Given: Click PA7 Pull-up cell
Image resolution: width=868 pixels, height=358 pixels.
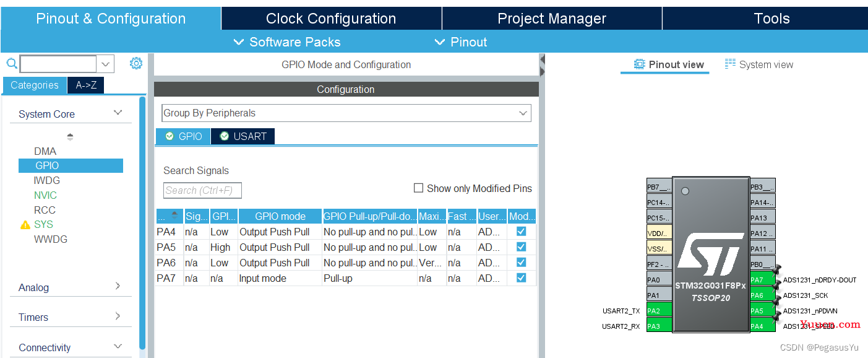Looking at the screenshot, I should pos(370,278).
